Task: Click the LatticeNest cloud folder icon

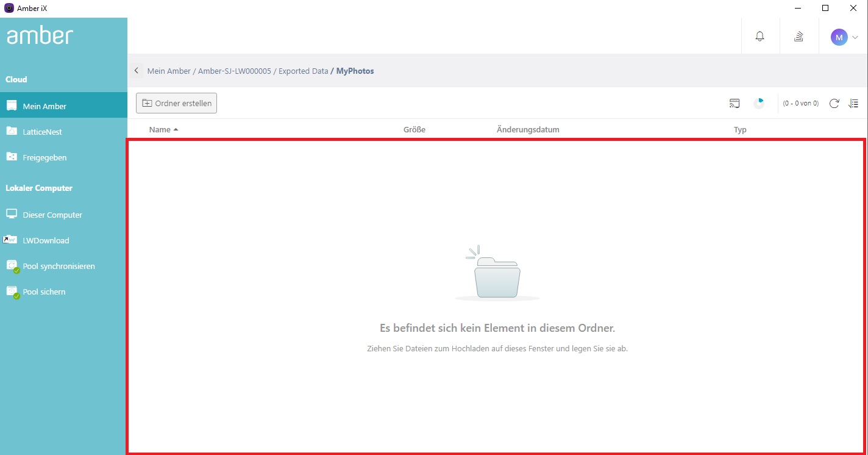Action: (x=12, y=131)
